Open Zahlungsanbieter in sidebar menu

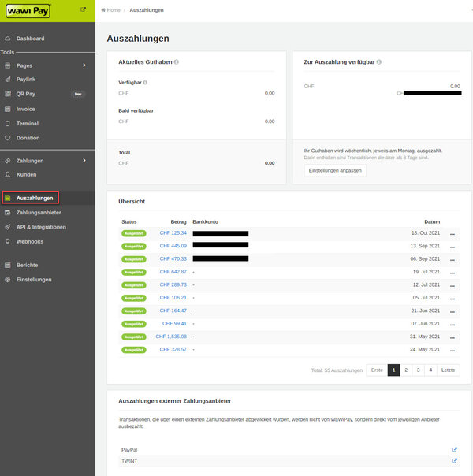click(39, 213)
